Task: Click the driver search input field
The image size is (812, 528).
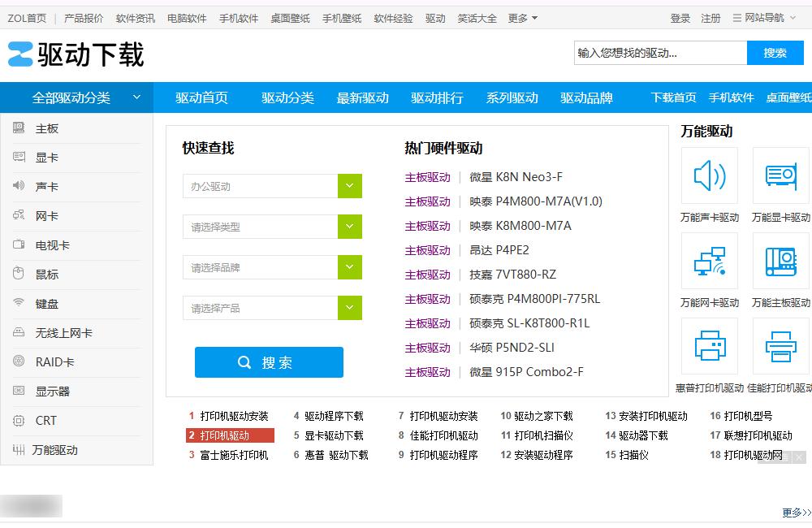Action: pyautogui.click(x=659, y=53)
